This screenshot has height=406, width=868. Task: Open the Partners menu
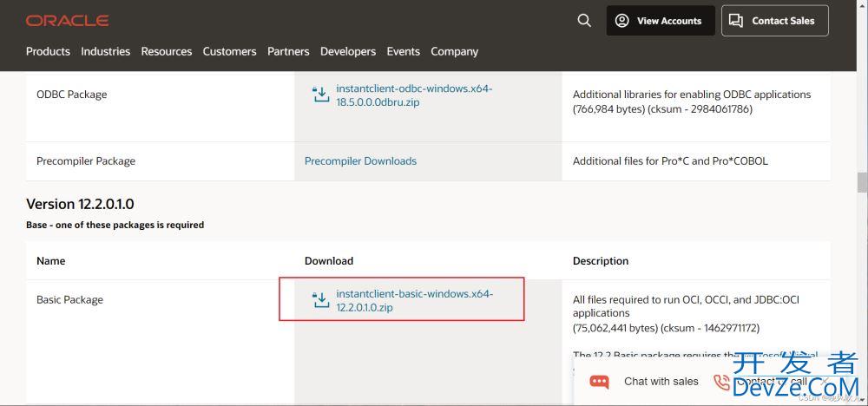(x=288, y=51)
